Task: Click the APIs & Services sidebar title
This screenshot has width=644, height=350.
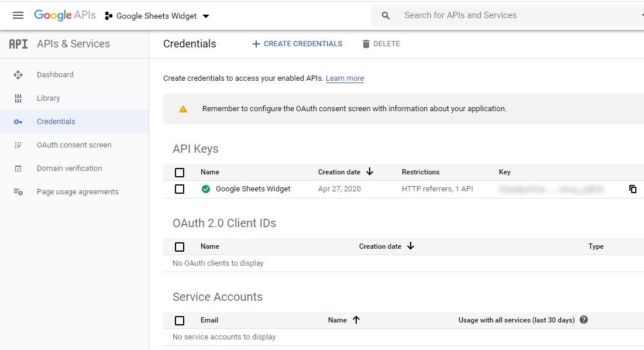Action: (74, 44)
